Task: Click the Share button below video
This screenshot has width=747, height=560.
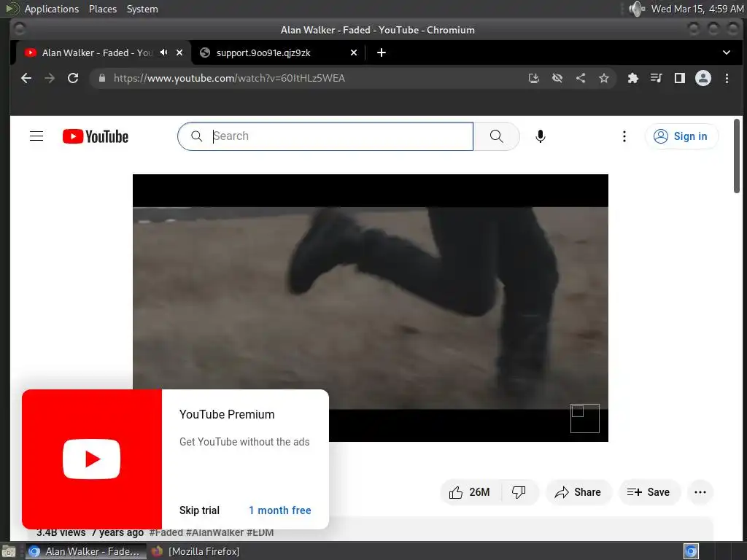Action: (578, 492)
